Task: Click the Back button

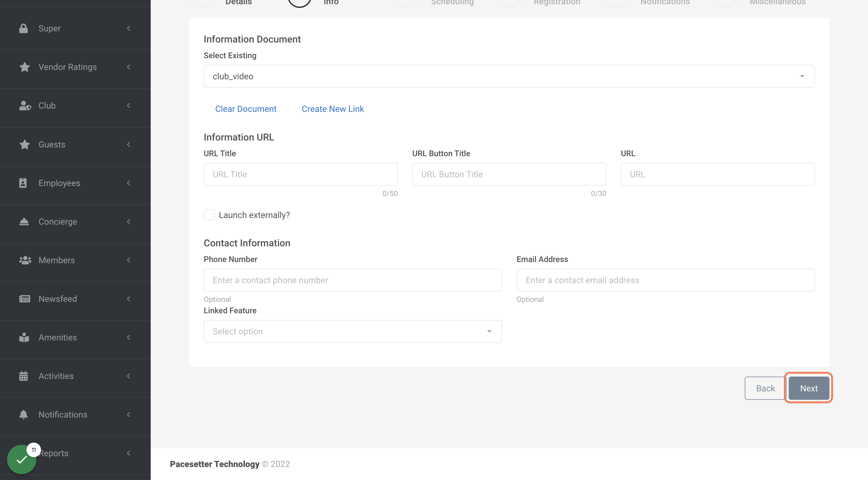Action: coord(765,388)
